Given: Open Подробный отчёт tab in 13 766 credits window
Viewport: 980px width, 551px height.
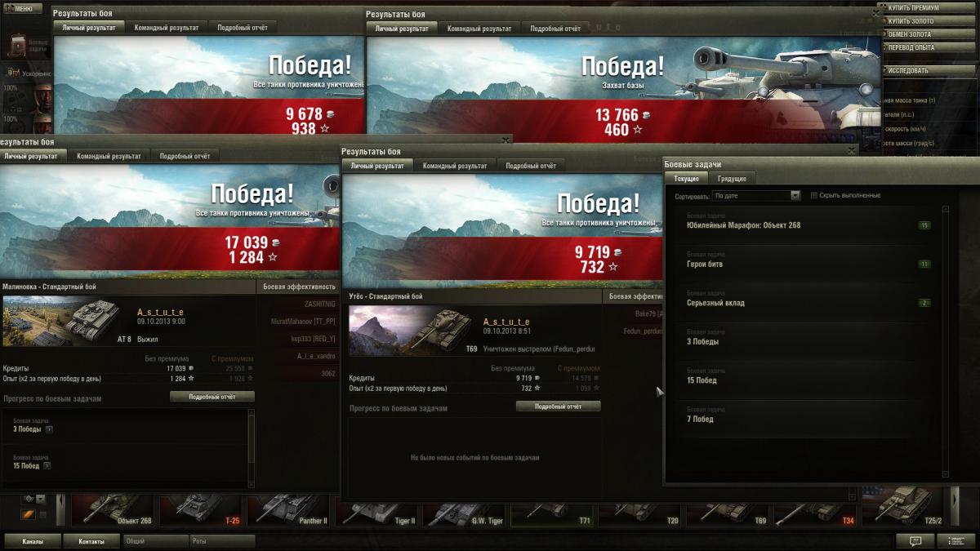Looking at the screenshot, I should click(555, 29).
